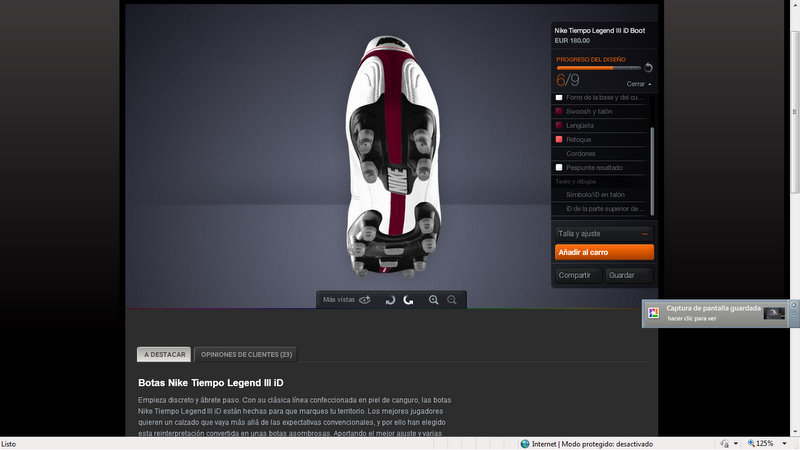Select the Forro de la base white swatch
Image resolution: width=800 pixels, height=450 pixels.
(x=559, y=97)
